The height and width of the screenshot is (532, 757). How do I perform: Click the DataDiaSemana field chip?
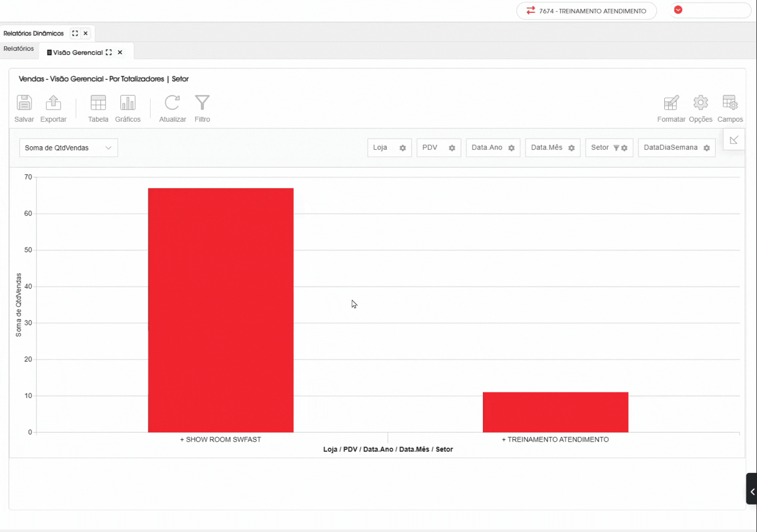(x=677, y=148)
